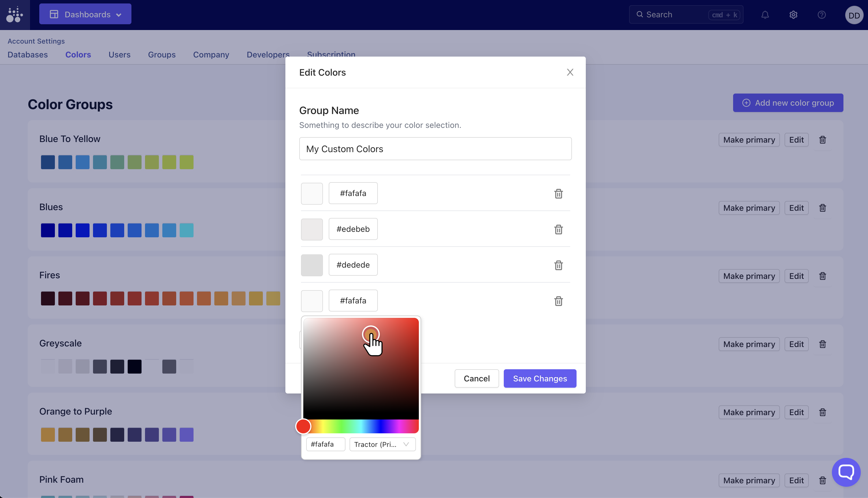Open the notifications bell
The image size is (868, 498).
tap(765, 15)
